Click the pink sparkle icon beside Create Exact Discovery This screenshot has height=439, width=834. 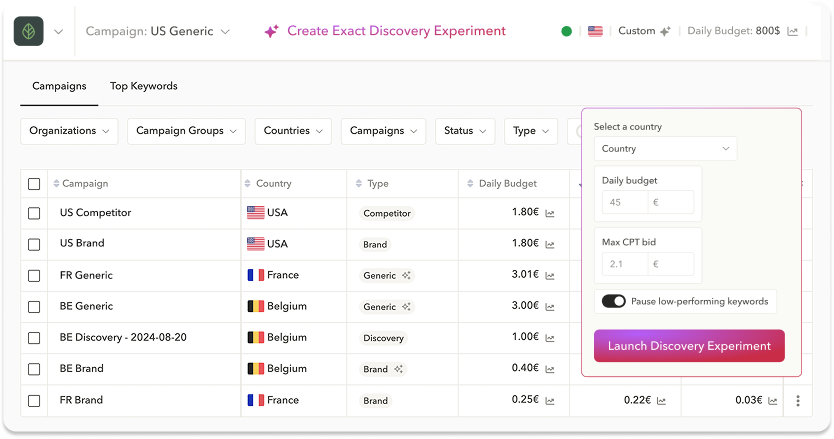271,31
